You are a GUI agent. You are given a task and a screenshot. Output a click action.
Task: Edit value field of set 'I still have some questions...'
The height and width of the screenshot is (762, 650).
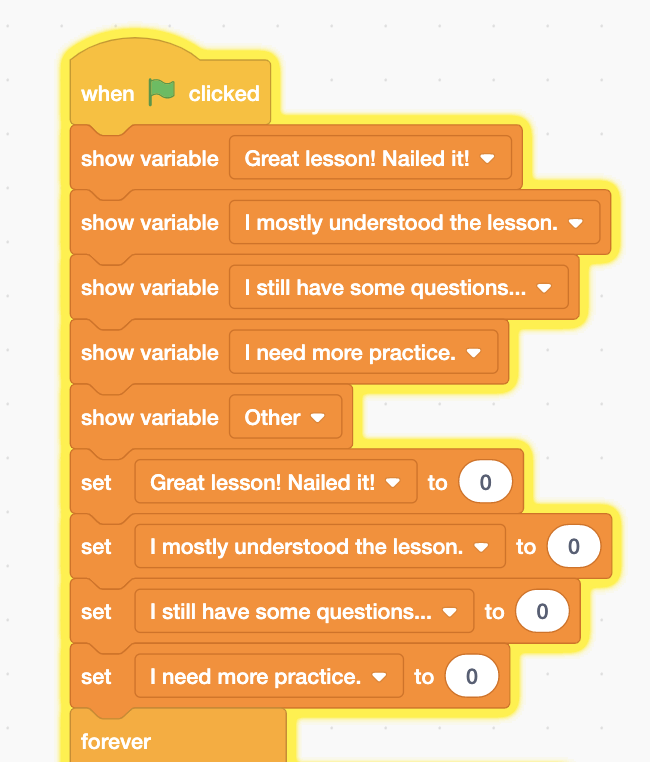[542, 612]
